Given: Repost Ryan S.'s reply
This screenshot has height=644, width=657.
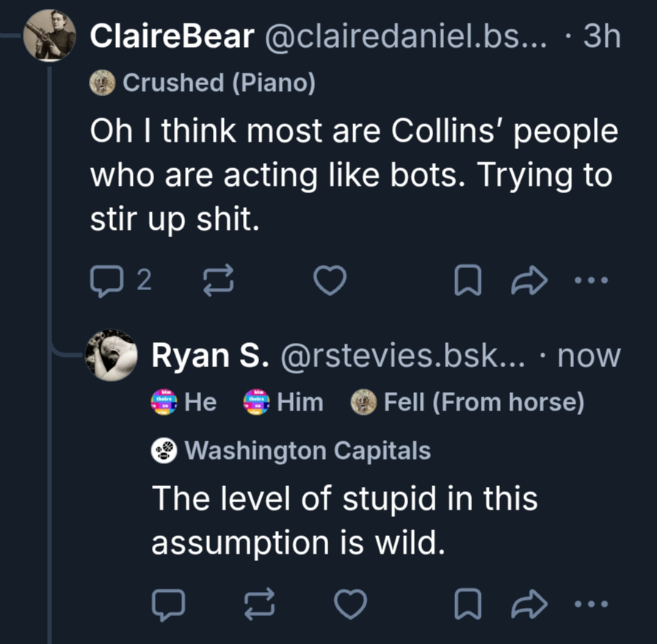Looking at the screenshot, I should (258, 604).
